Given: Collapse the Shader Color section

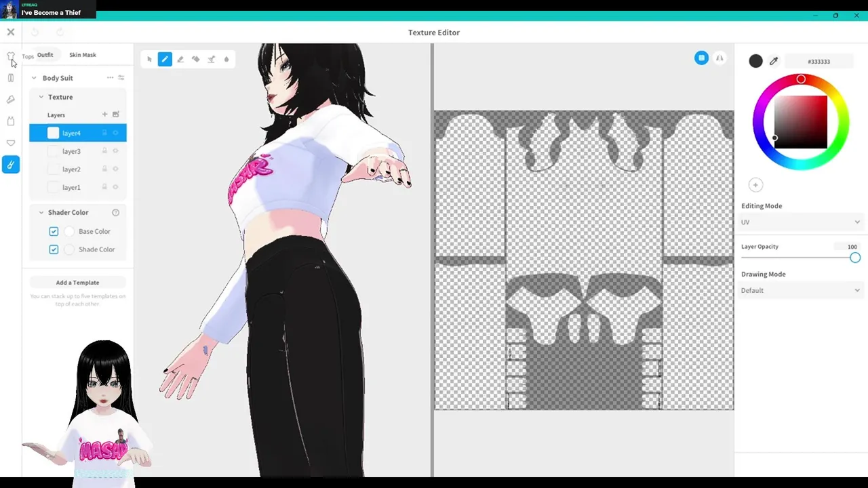Looking at the screenshot, I should point(41,212).
